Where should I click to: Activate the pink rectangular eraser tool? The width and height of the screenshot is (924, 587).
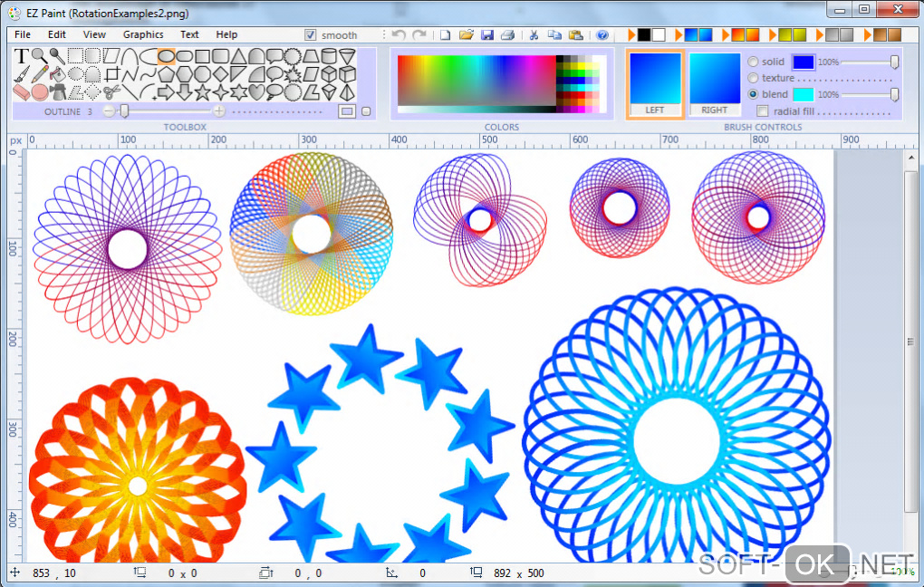click(21, 91)
